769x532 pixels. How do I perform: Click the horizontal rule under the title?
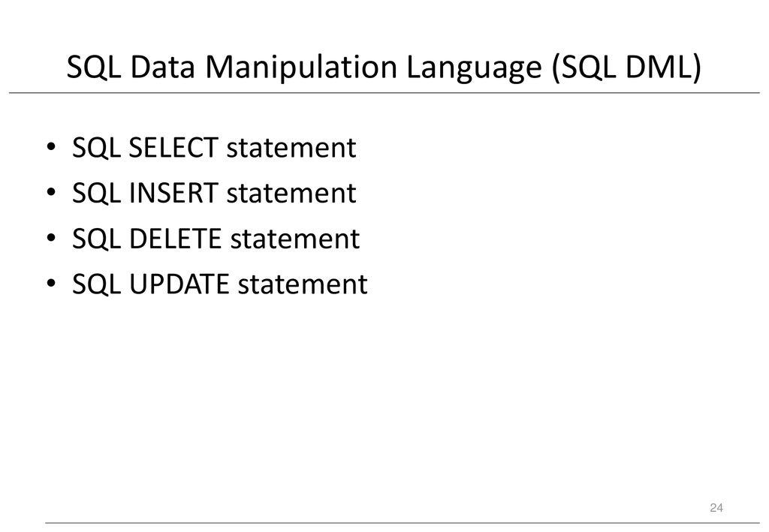click(x=384, y=92)
